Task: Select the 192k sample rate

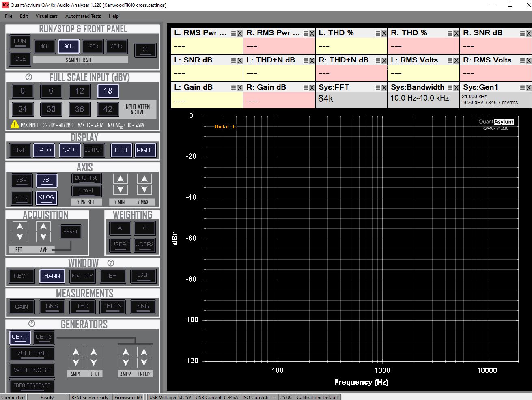Action: coord(93,46)
